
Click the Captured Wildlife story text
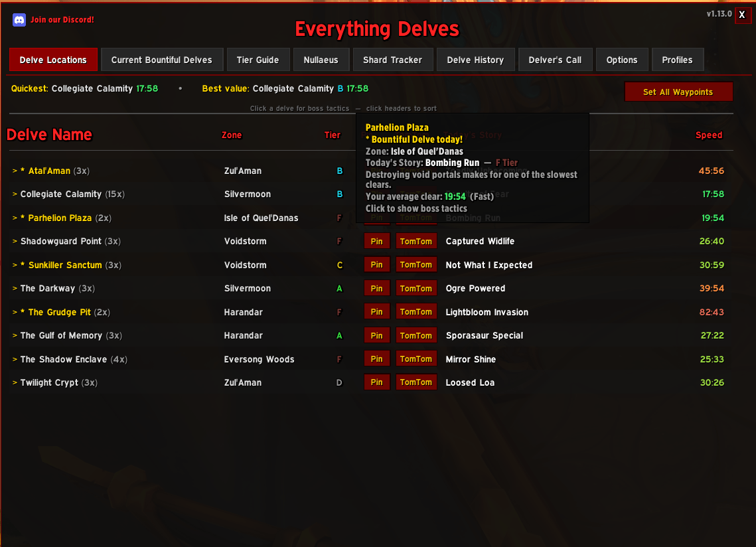480,241
